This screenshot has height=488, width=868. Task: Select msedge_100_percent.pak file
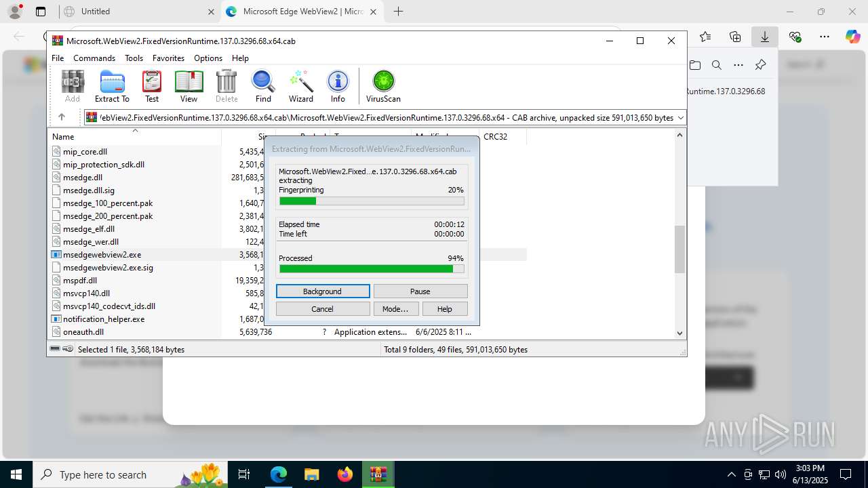[107, 203]
